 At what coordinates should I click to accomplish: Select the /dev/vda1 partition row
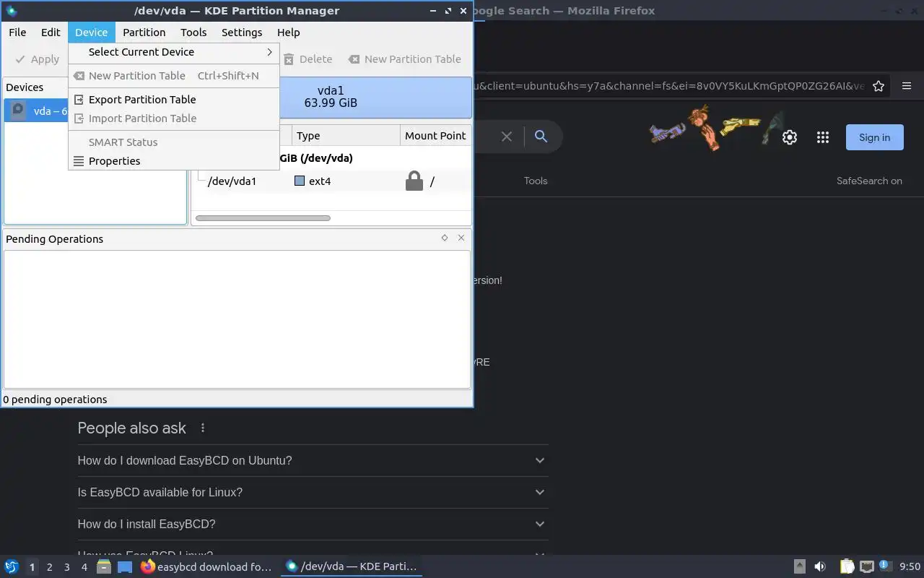pos(332,181)
